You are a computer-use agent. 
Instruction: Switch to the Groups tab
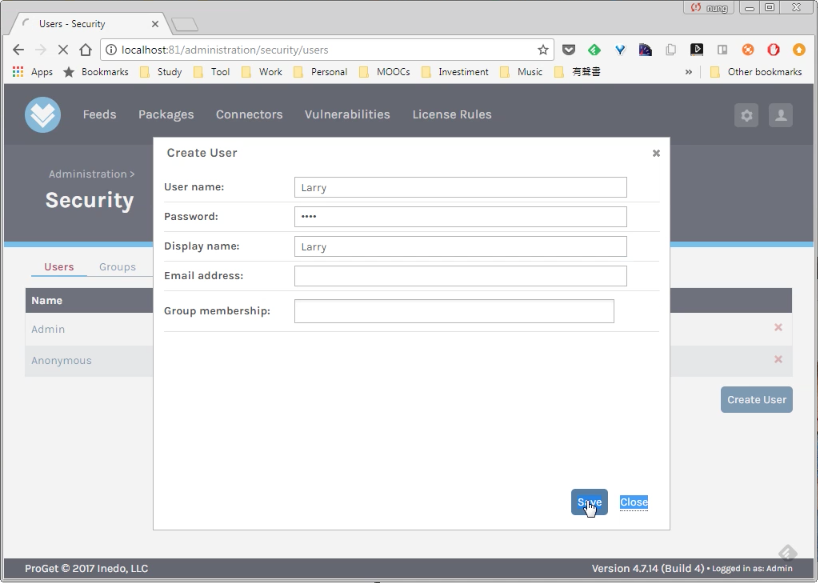tap(117, 267)
